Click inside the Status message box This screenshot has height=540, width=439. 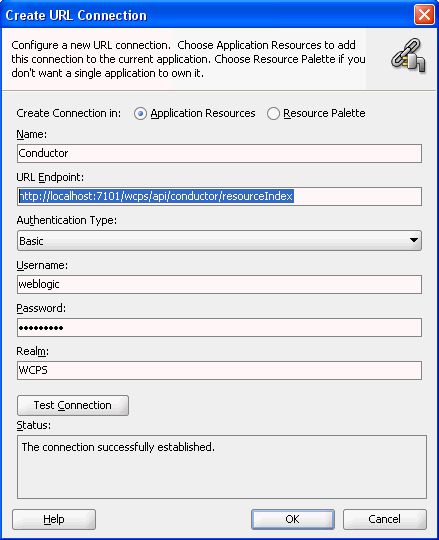coord(221,467)
